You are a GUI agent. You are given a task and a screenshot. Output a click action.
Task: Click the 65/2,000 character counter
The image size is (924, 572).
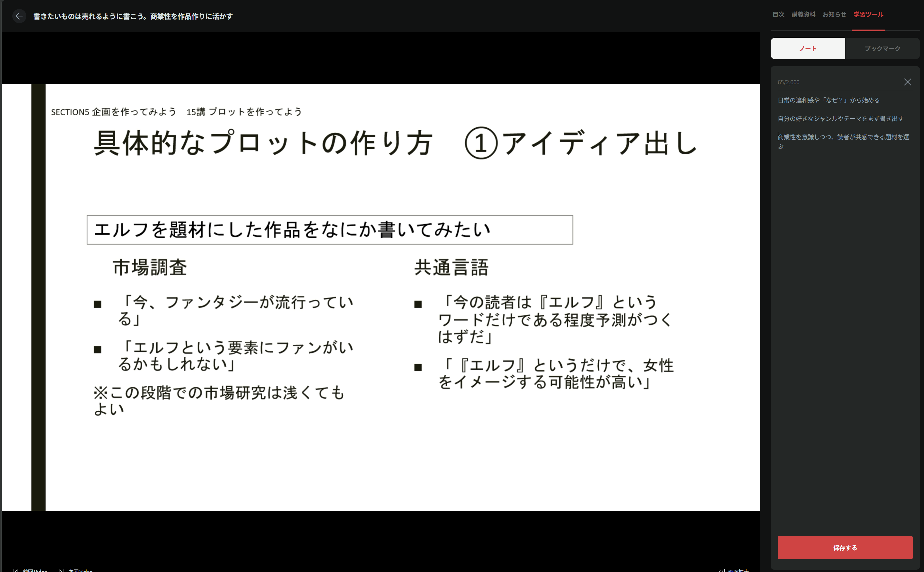[x=788, y=82]
